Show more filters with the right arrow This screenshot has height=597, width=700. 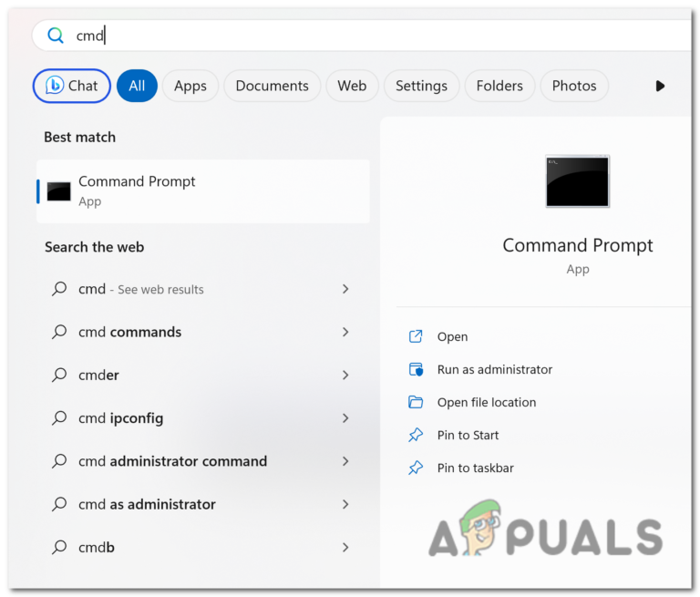[x=660, y=86]
